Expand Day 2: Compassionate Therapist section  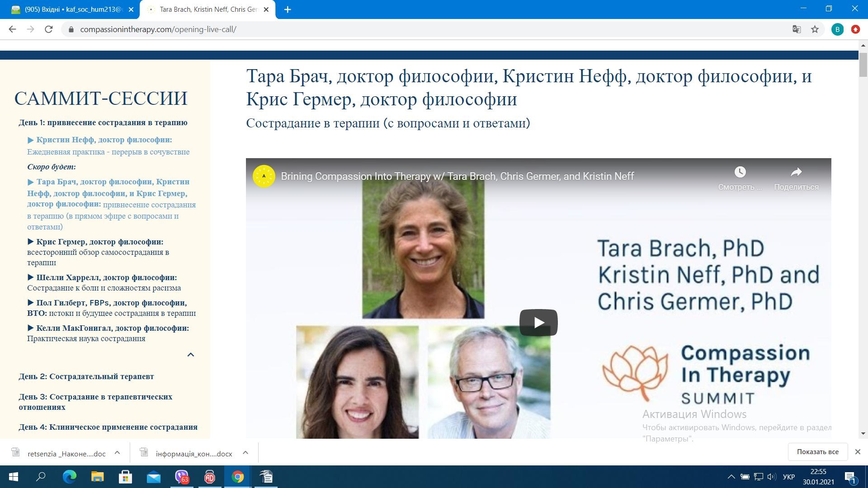click(x=86, y=376)
